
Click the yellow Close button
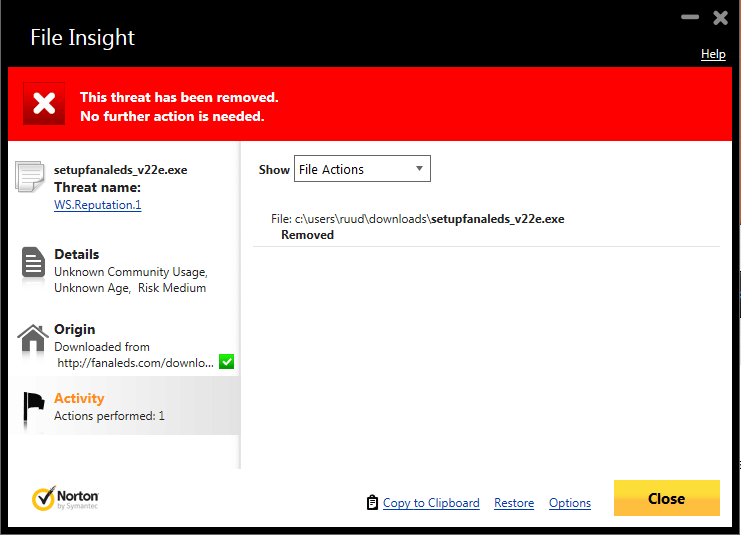667,498
